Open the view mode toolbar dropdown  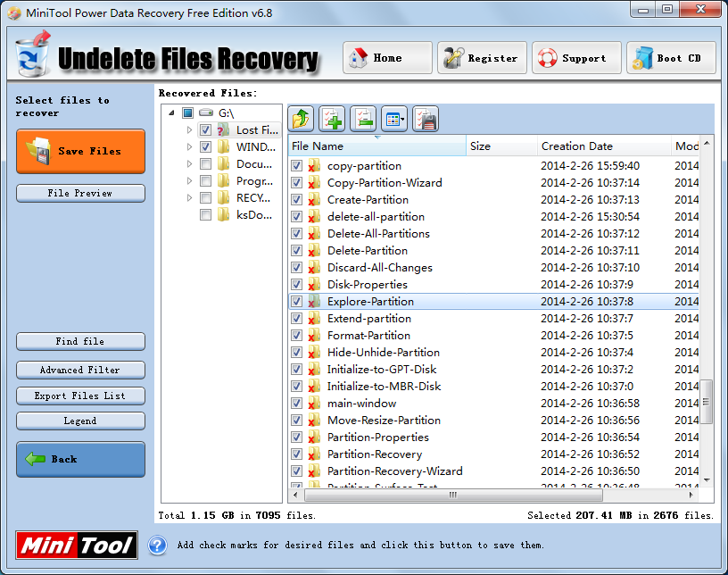tap(394, 119)
